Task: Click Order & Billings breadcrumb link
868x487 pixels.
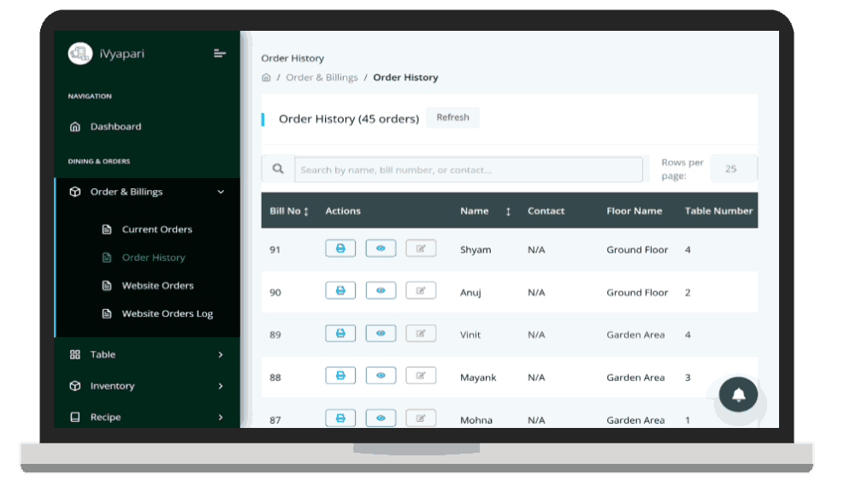Action: pos(322,78)
